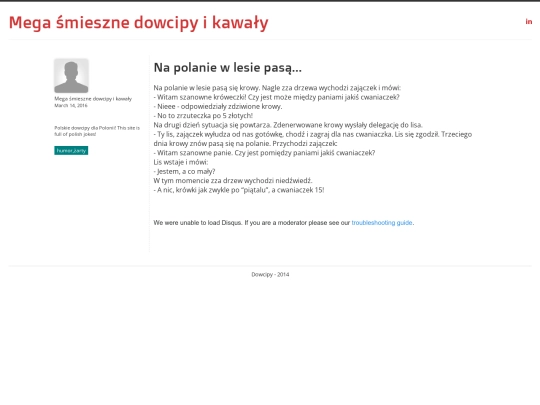The height and width of the screenshot is (405, 540).
Task: Click the punchline ending 'a cwaniaczek 15!'
Action: 239,190
